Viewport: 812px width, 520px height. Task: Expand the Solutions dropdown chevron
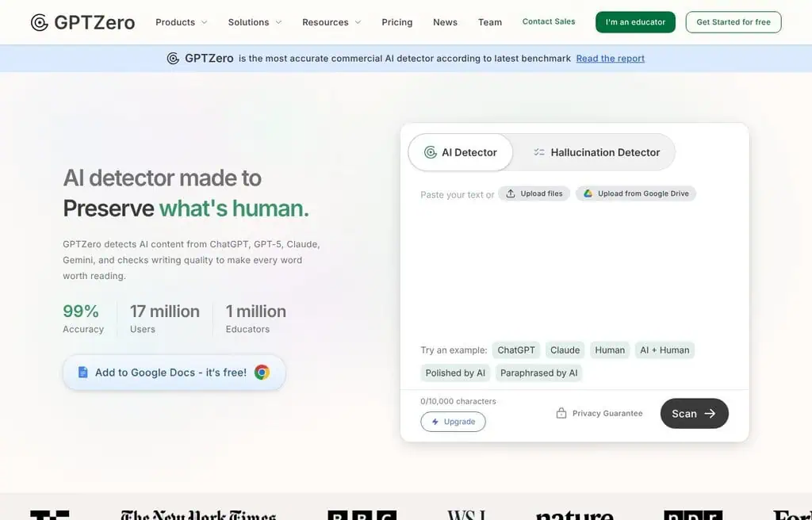tap(278, 22)
